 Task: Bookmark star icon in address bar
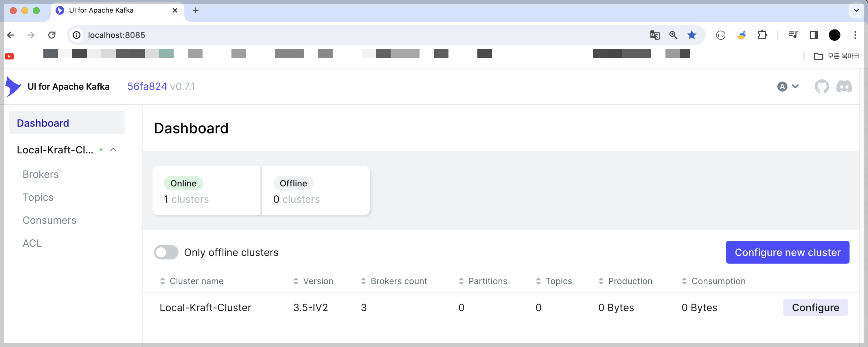(692, 35)
